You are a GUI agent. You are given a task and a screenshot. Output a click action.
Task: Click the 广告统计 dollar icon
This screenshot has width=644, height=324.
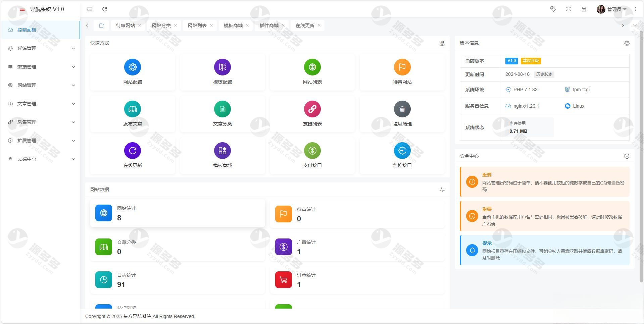click(x=284, y=247)
